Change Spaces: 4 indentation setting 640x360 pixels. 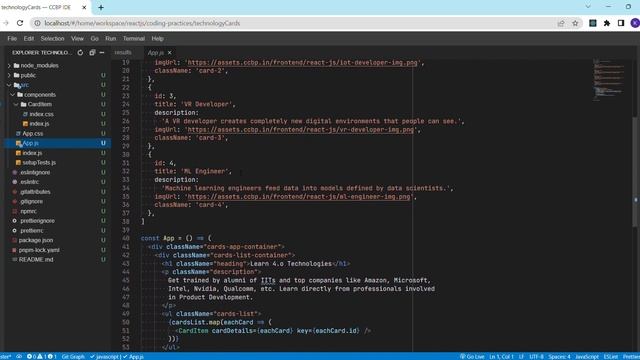pos(559,356)
